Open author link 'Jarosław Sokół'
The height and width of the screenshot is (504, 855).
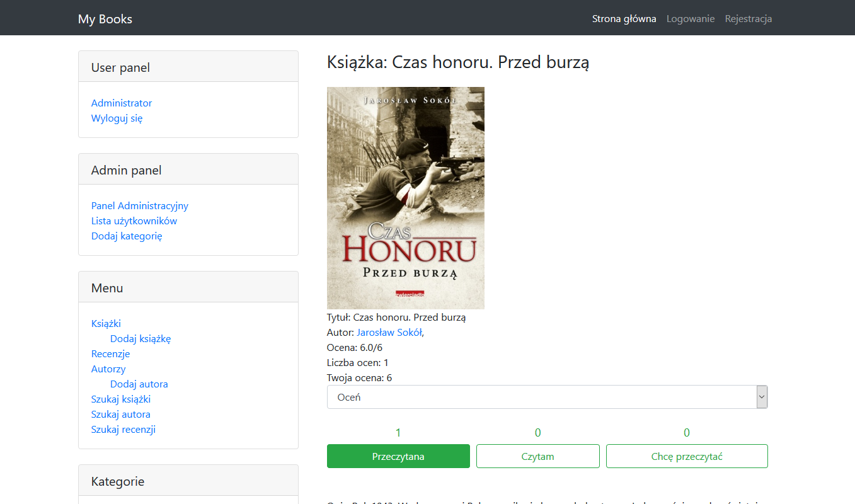tap(389, 333)
